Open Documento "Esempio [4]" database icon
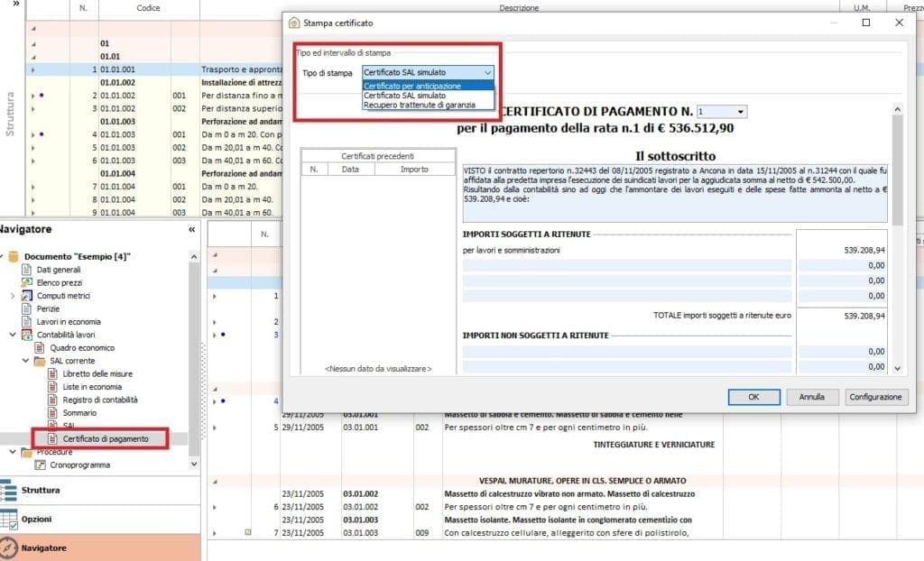 [13, 256]
